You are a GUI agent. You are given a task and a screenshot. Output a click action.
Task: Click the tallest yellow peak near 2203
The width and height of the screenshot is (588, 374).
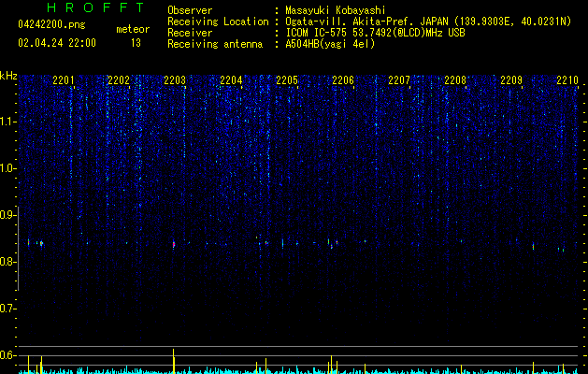(x=173, y=361)
